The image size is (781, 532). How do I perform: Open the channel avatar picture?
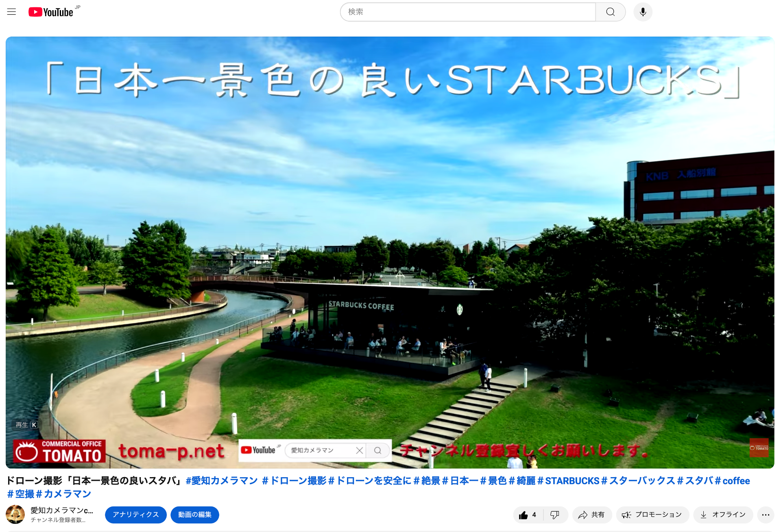point(15,515)
